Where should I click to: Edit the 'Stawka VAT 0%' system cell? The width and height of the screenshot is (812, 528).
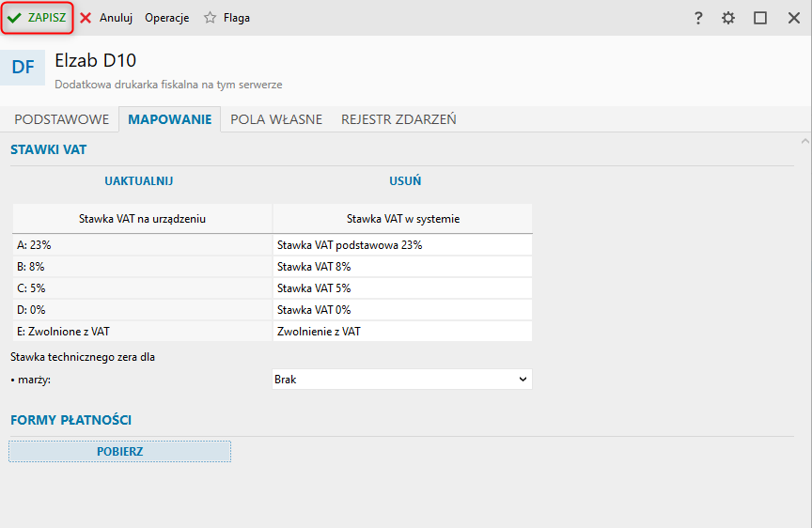[402, 310]
